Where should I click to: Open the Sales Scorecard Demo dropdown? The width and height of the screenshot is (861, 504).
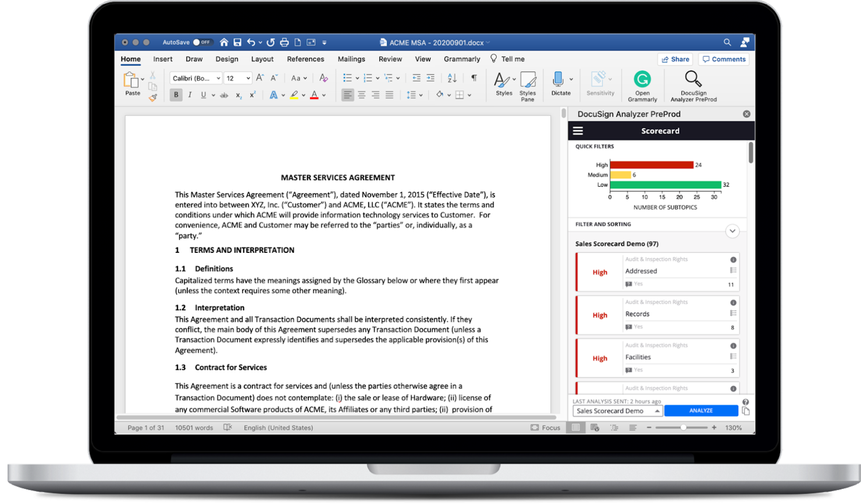(618, 411)
